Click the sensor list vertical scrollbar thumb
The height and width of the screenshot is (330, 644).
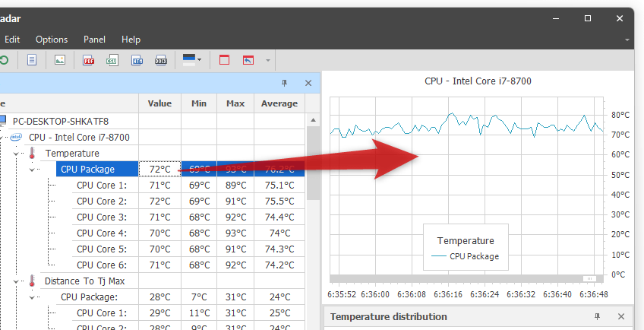pyautogui.click(x=313, y=163)
